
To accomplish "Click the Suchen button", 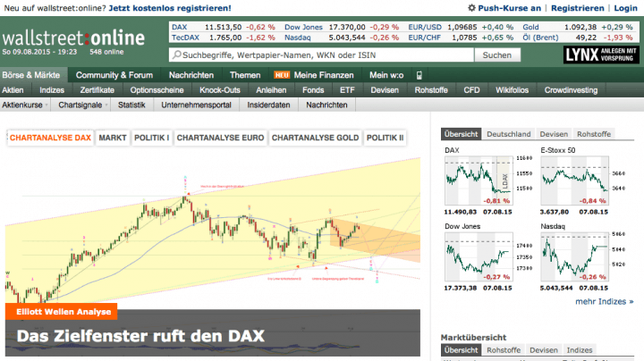I will pyautogui.click(x=497, y=55).
